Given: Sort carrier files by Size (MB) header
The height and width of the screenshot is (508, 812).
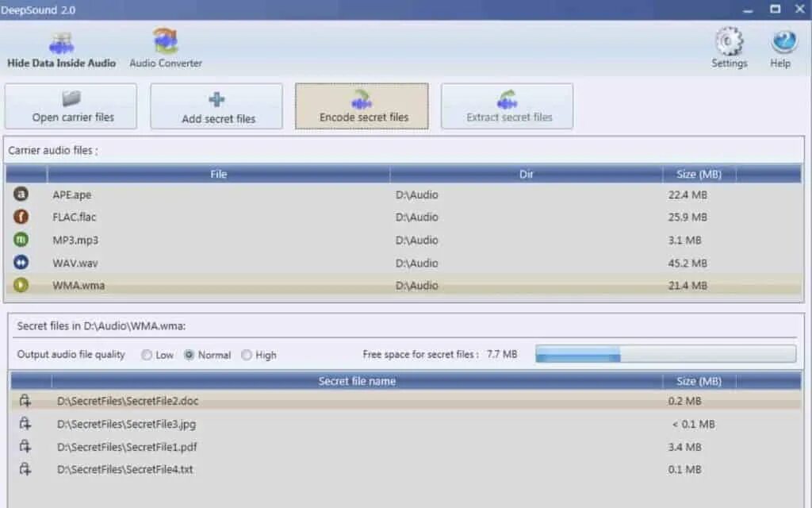Looking at the screenshot, I should point(699,174).
